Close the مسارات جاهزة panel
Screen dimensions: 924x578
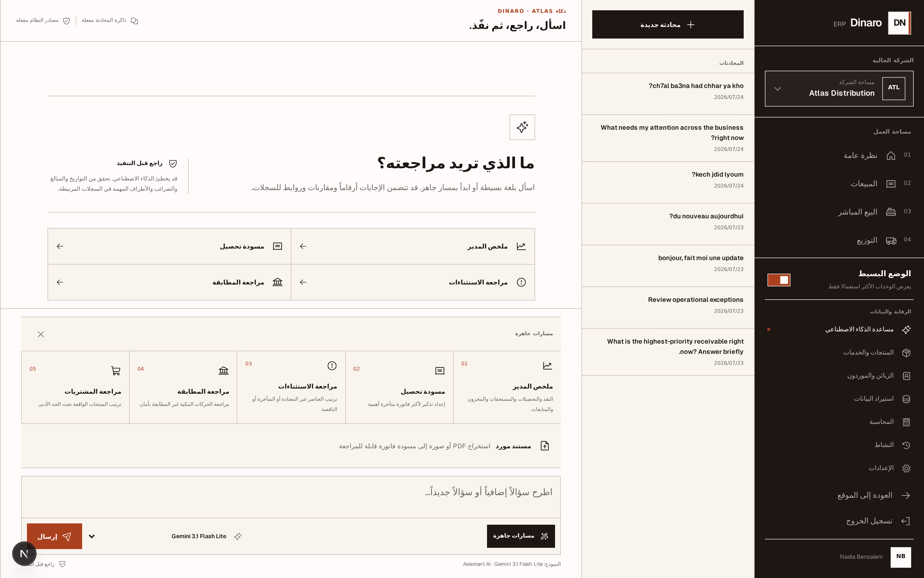(x=41, y=334)
